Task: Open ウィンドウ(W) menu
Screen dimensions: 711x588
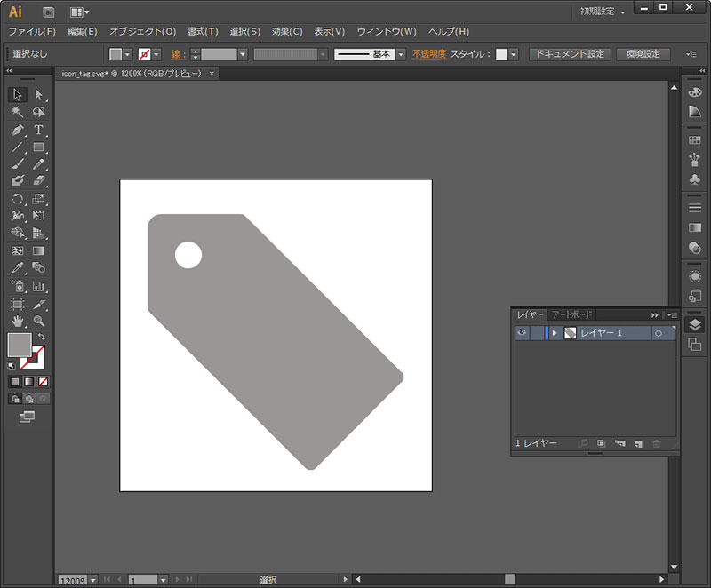Action: 387,31
